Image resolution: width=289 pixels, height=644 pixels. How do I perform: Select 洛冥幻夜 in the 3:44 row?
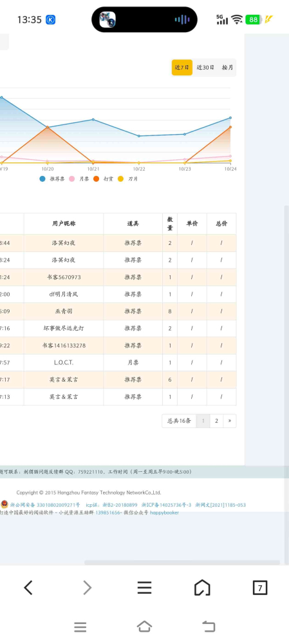tap(64, 243)
